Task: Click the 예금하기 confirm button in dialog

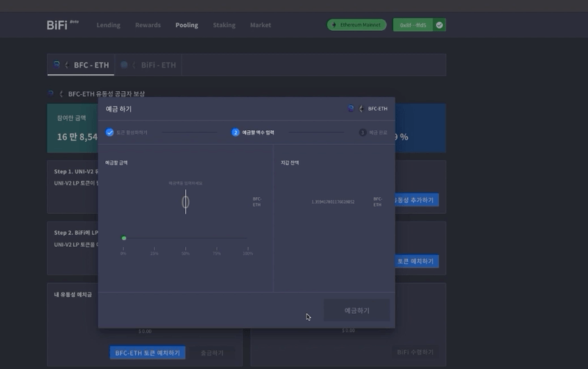Action: (356, 310)
